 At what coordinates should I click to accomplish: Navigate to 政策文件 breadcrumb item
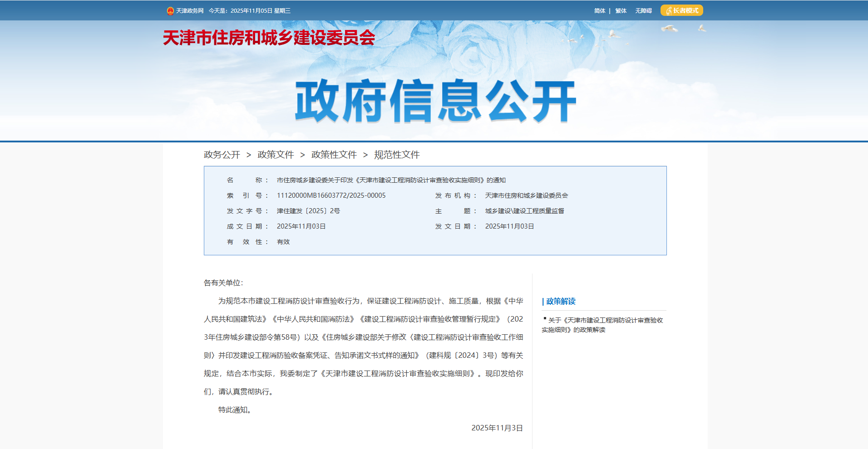click(276, 154)
